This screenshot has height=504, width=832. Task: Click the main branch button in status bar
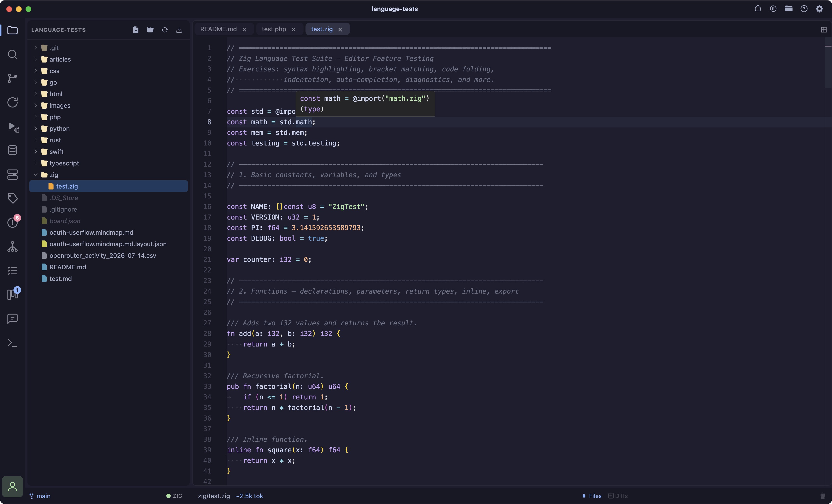40,496
